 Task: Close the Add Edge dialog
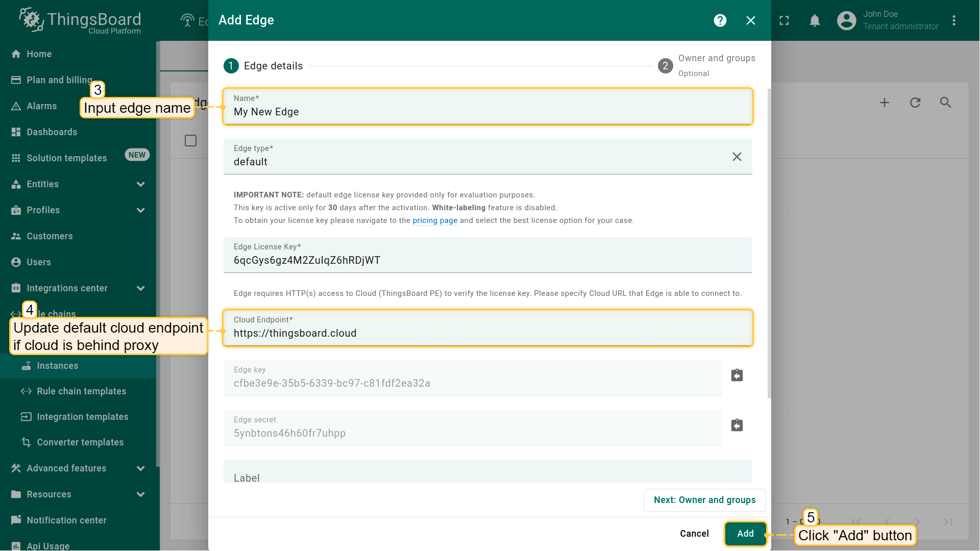pyautogui.click(x=751, y=20)
